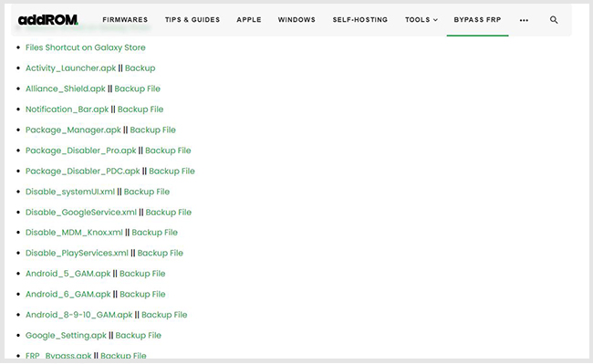593x364 pixels.
Task: Open the search magnifier icon
Action: pyautogui.click(x=554, y=20)
